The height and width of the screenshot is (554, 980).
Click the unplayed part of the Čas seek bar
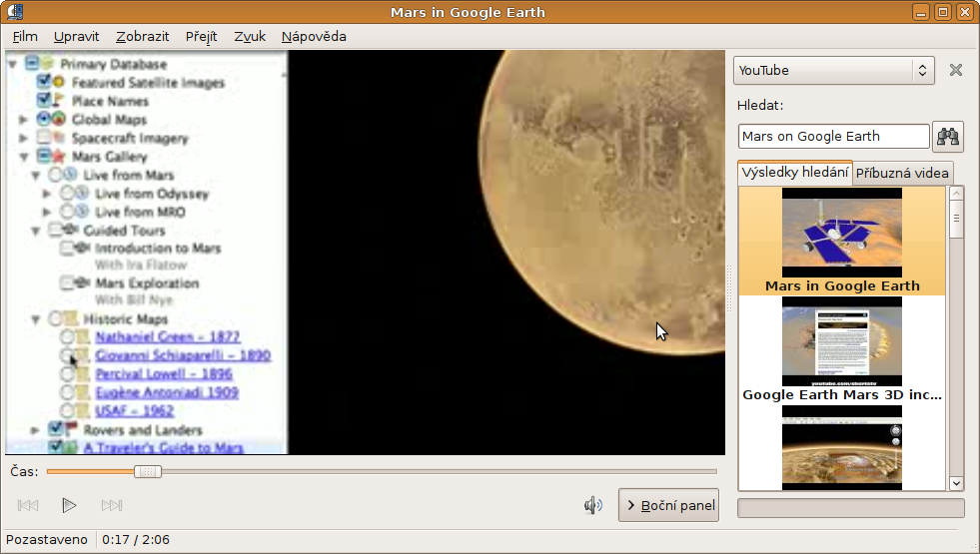439,471
